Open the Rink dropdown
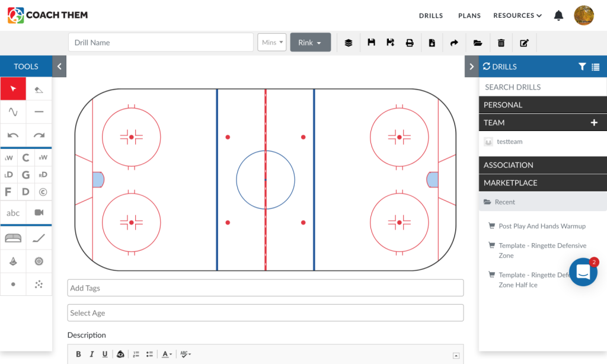The height and width of the screenshot is (364, 607). [310, 43]
